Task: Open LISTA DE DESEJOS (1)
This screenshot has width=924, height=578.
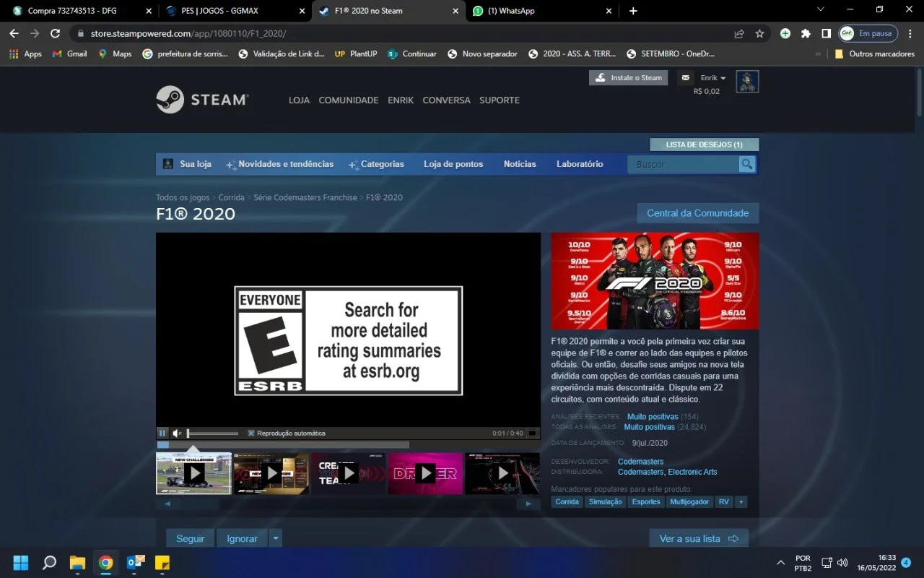Action: [x=704, y=144]
